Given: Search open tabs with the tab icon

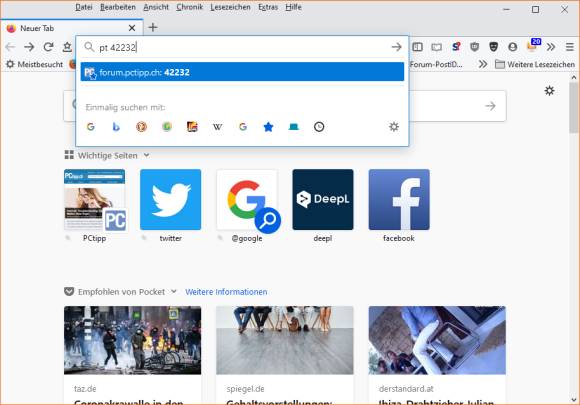Looking at the screenshot, I should 294,127.
